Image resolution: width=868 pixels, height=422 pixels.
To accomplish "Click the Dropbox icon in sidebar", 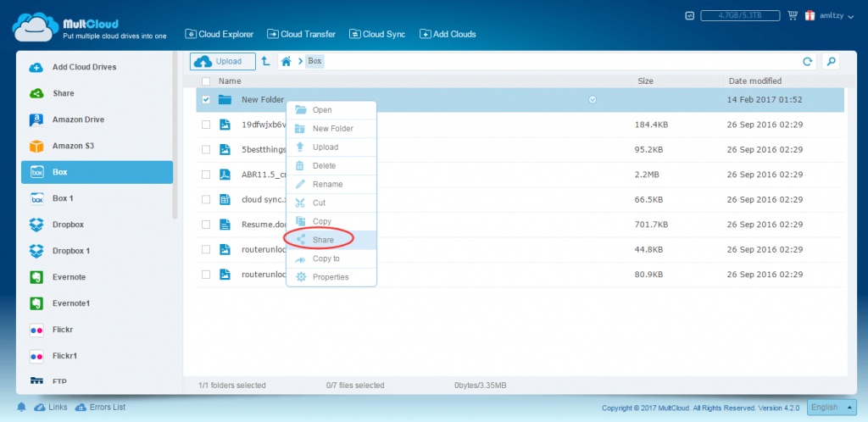I will tap(36, 225).
